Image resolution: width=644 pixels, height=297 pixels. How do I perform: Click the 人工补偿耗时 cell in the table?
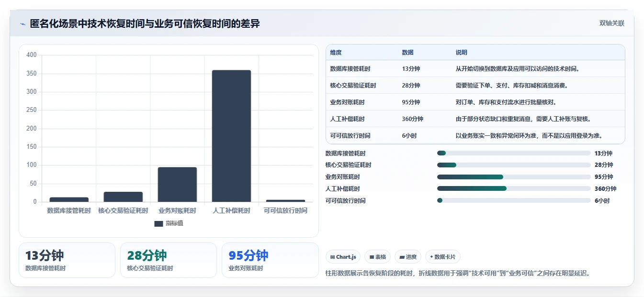pos(347,119)
